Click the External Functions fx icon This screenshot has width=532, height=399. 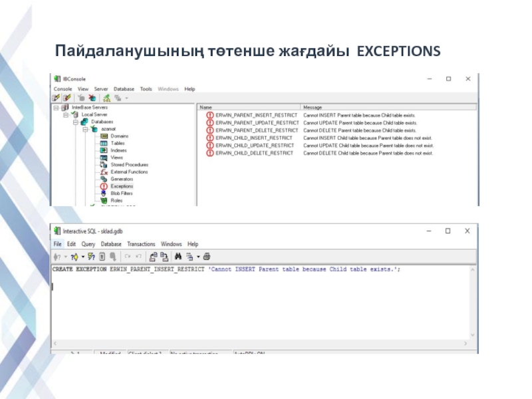[x=104, y=172]
